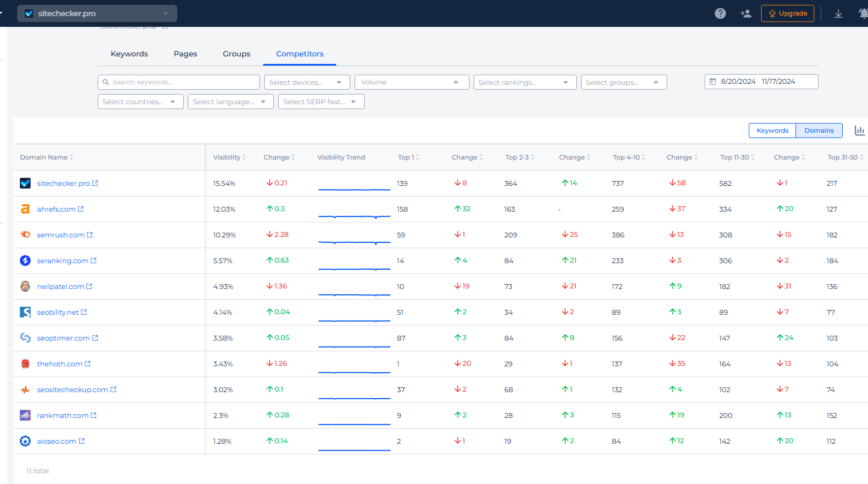
Task: Open the rankmath.com domain link
Action: [63, 415]
